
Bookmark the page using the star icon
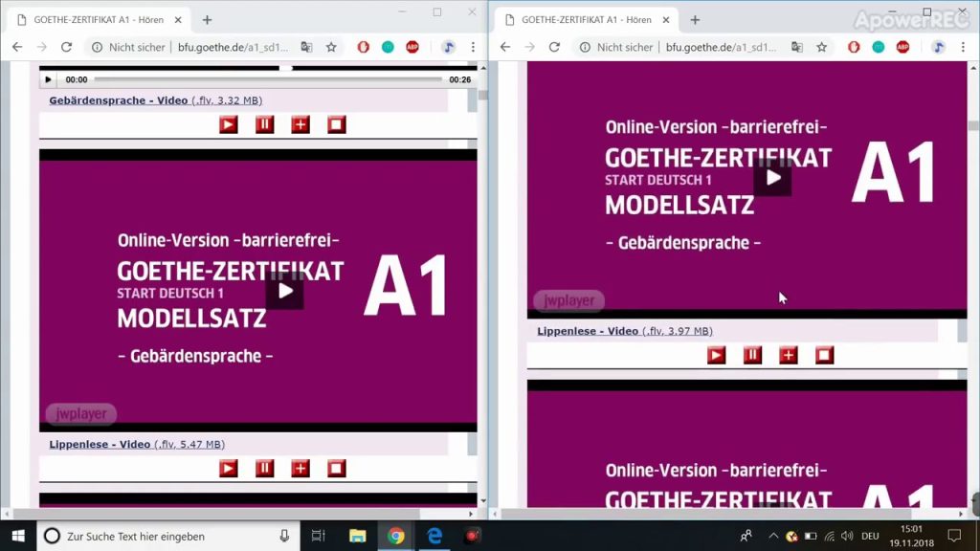click(x=331, y=46)
